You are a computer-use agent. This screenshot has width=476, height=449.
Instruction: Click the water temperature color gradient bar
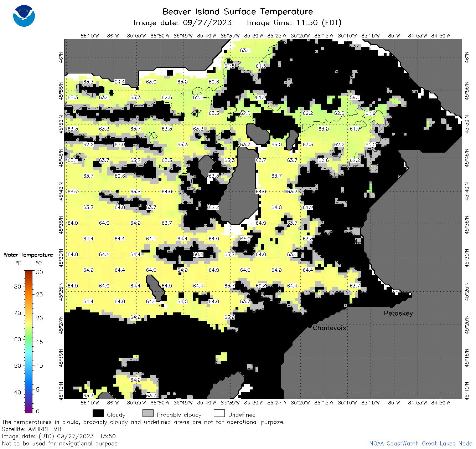coord(29,341)
